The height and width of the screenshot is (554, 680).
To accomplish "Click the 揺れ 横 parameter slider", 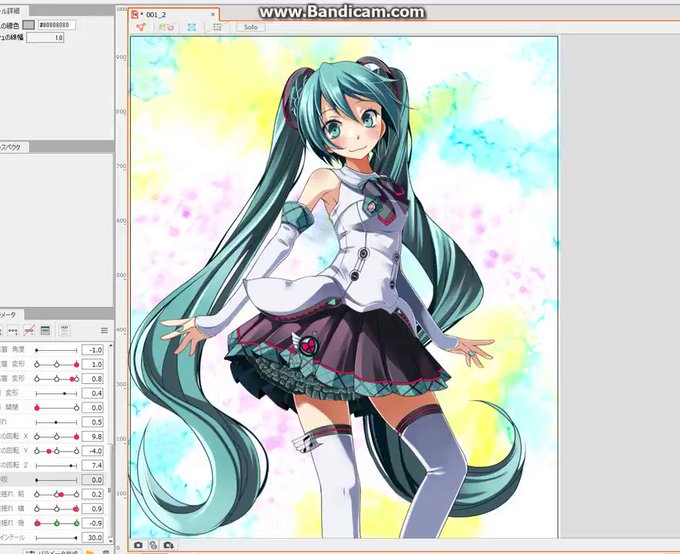I will tap(56, 508).
